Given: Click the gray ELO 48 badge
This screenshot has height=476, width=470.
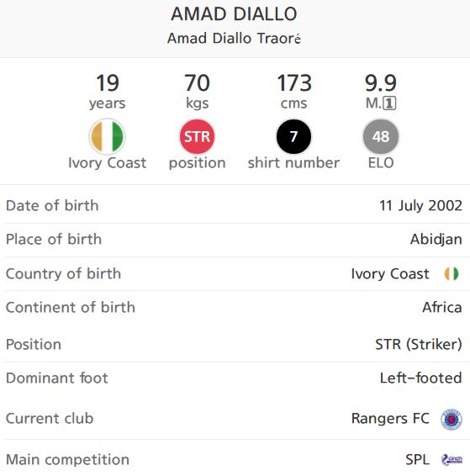Looking at the screenshot, I should [381, 136].
